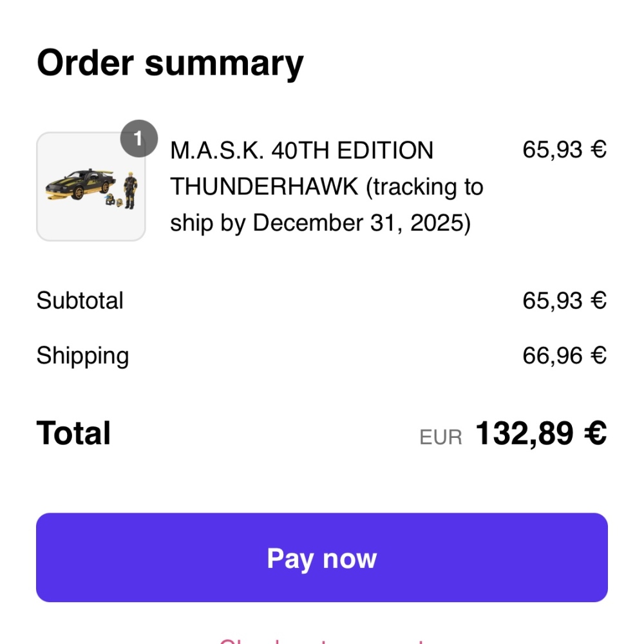Click the Shipping label
Viewport: 644px width, 644px height.
pos(82,356)
